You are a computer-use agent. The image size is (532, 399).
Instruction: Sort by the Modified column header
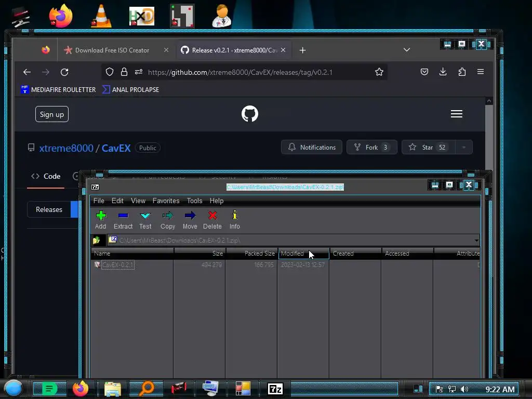coord(303,254)
